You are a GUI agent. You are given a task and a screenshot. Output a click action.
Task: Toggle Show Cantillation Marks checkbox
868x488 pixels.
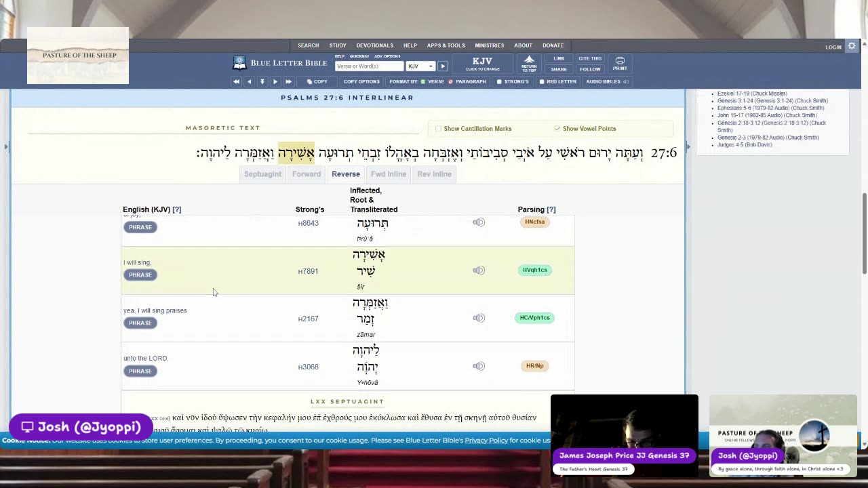(438, 129)
